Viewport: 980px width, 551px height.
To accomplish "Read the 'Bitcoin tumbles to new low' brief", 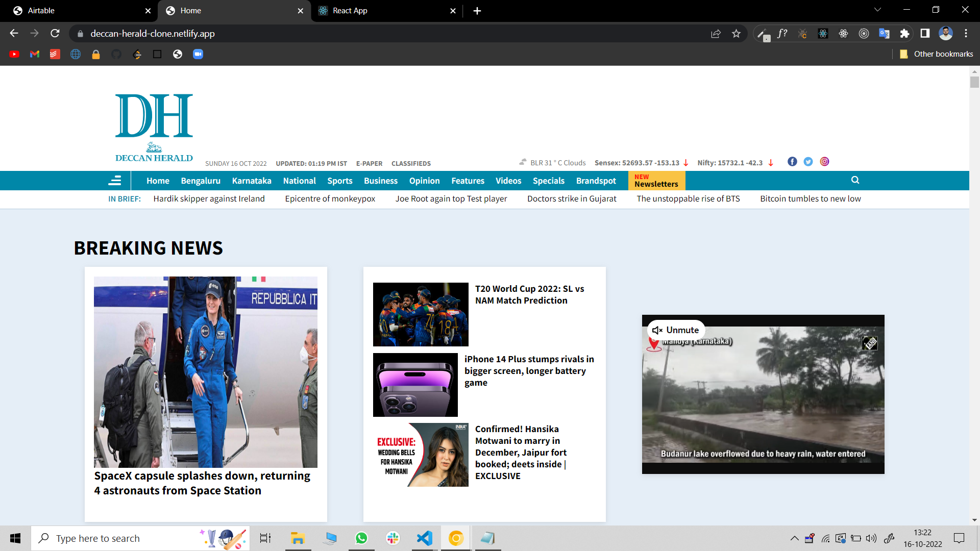I will (810, 198).
